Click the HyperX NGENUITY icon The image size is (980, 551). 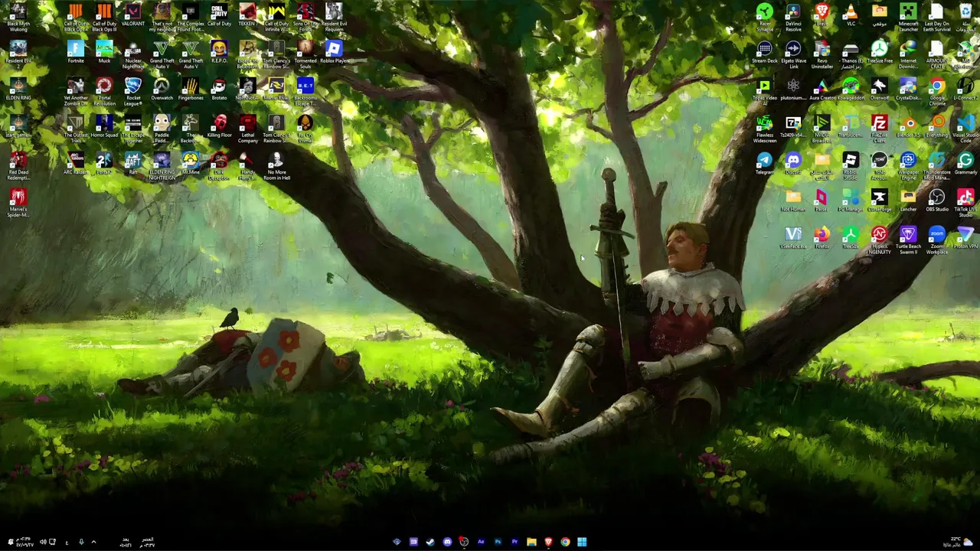(879, 240)
